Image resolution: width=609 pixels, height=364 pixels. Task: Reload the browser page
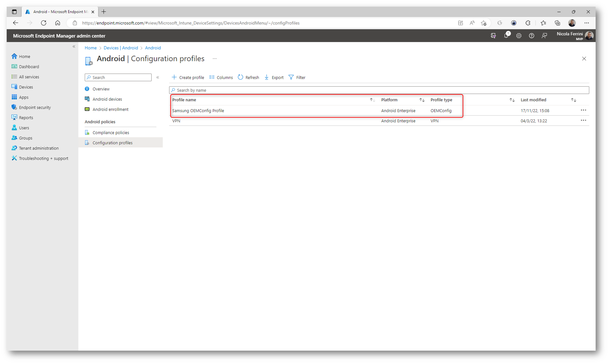(44, 23)
